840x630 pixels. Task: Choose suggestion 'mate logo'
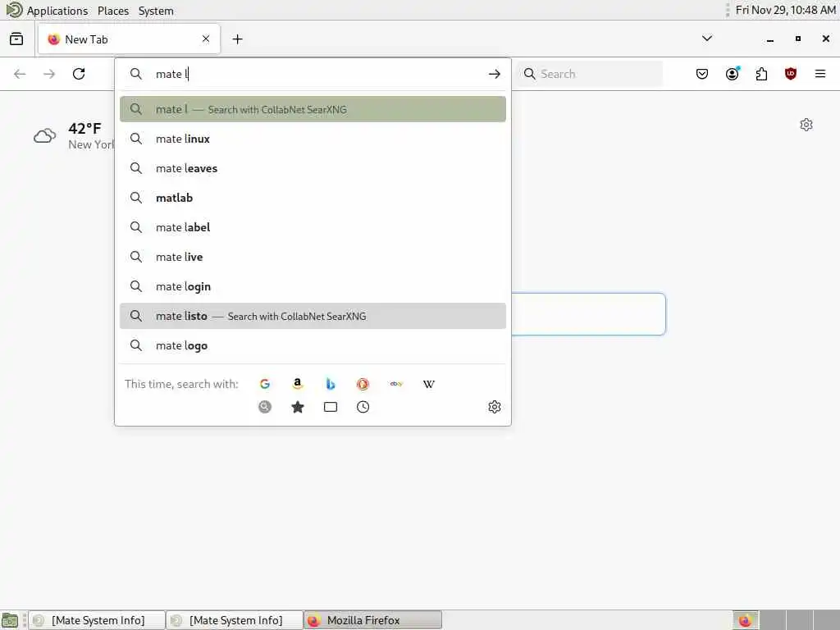(313, 345)
